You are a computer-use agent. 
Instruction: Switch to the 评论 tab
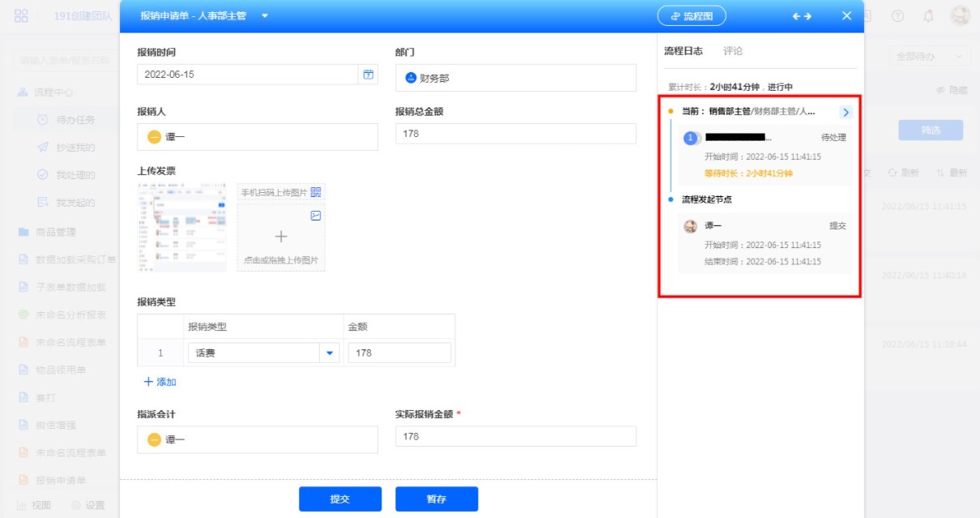(x=733, y=51)
